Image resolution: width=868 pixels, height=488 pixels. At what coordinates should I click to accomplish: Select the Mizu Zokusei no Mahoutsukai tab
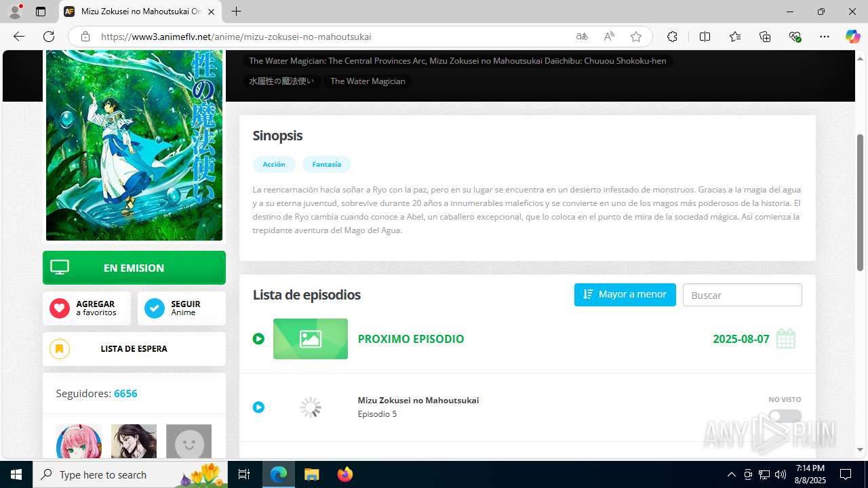click(x=140, y=12)
